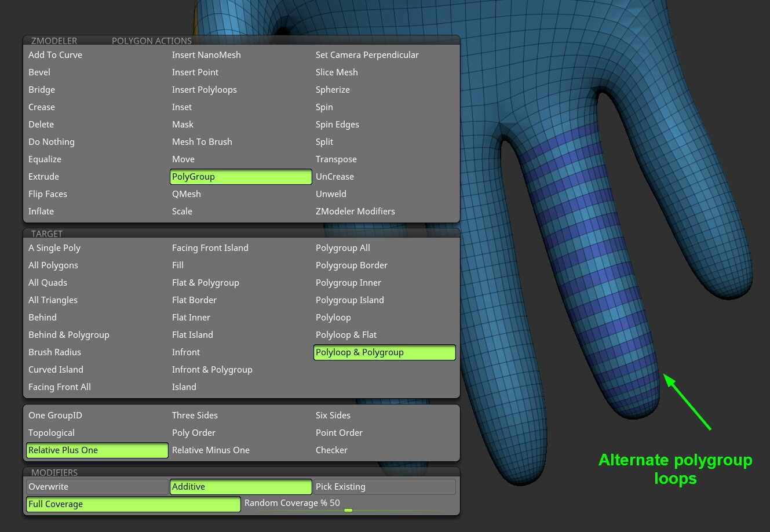Select the highlighted PolyGroup action

pos(240,177)
